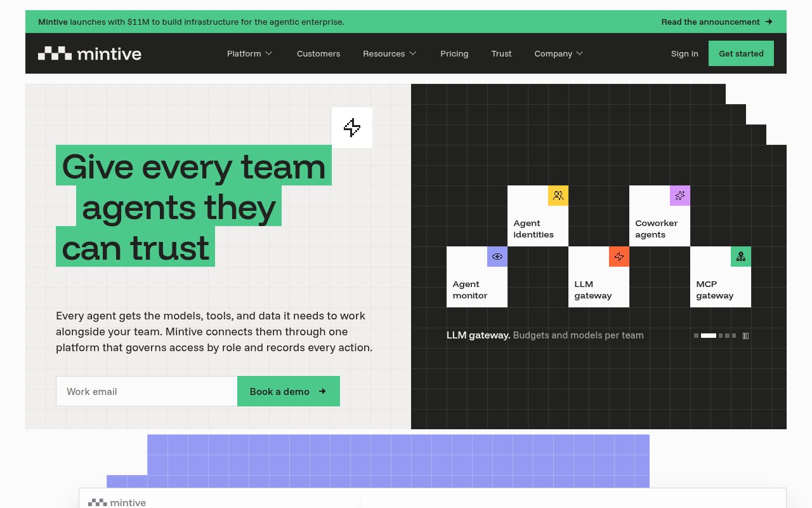Click the Mintive logo in the header
Viewport: 812px width, 508px height.
point(89,53)
